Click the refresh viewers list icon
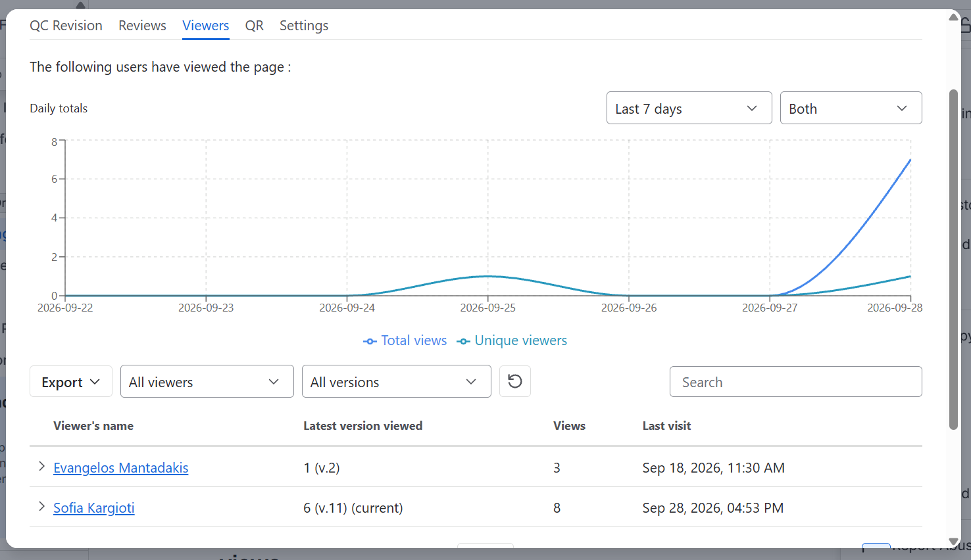Image resolution: width=971 pixels, height=560 pixels. [515, 381]
